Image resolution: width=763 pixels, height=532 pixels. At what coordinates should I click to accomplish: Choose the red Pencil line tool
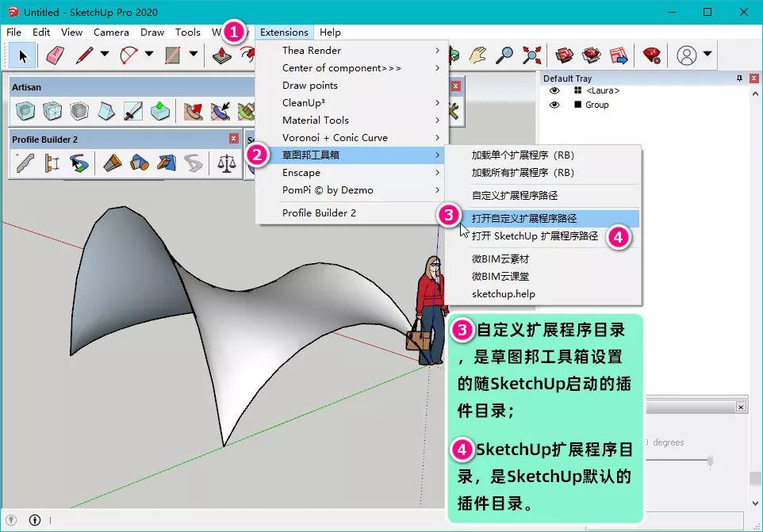click(x=84, y=55)
